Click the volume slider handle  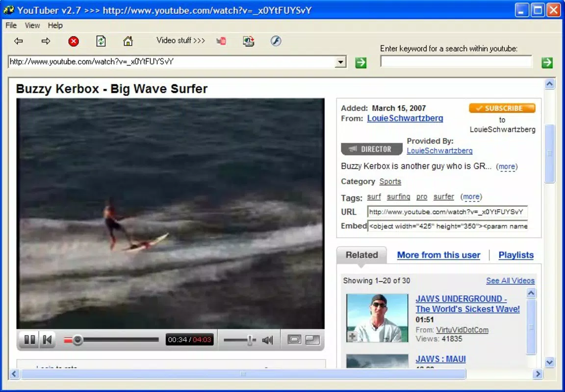[250, 340]
